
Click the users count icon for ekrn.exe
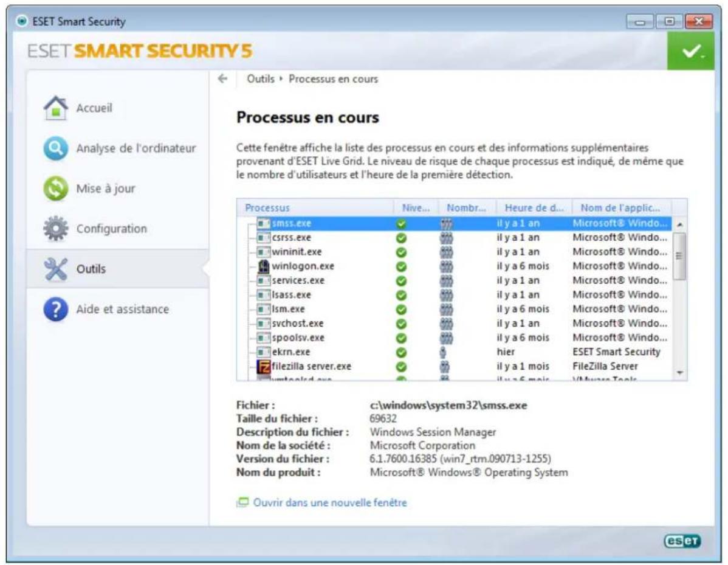point(443,352)
